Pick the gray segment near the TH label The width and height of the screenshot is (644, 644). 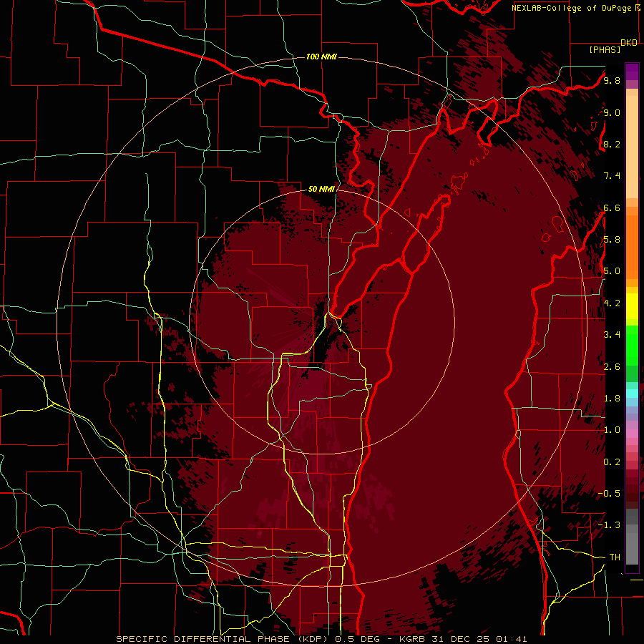click(x=632, y=545)
